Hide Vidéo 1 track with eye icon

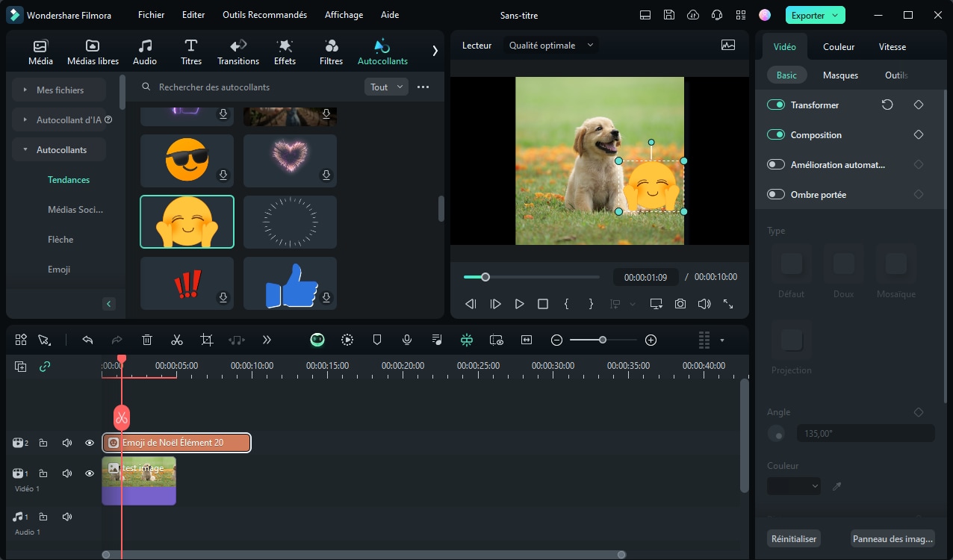click(x=90, y=473)
